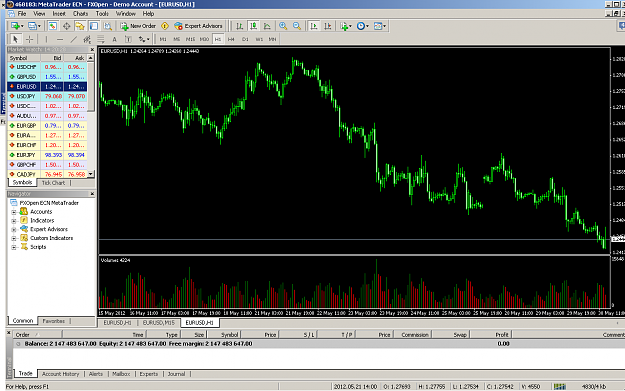Select the Text Label tool

[x=128, y=39]
